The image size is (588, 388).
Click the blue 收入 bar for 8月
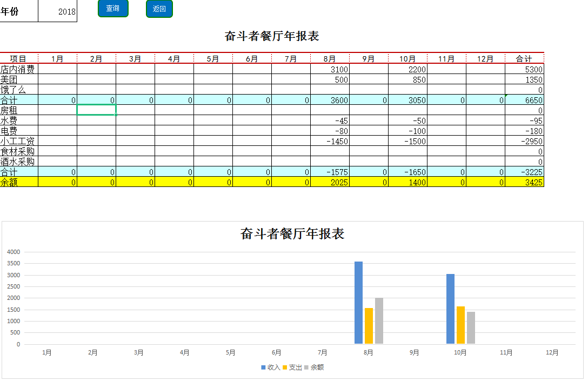point(358,303)
